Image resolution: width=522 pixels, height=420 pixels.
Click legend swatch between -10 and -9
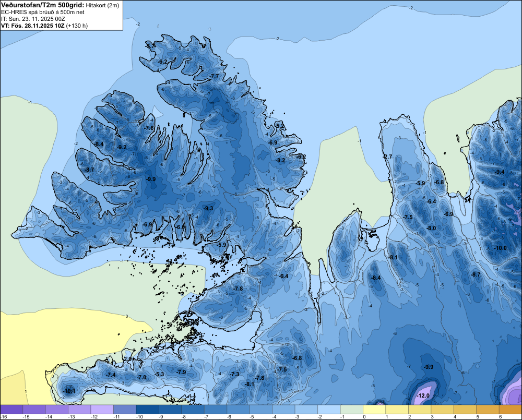click(x=147, y=410)
